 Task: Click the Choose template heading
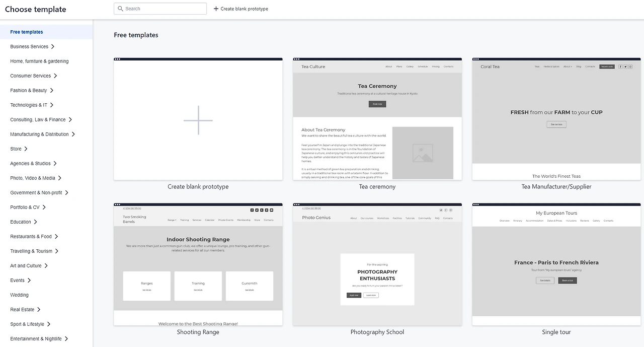coord(35,9)
